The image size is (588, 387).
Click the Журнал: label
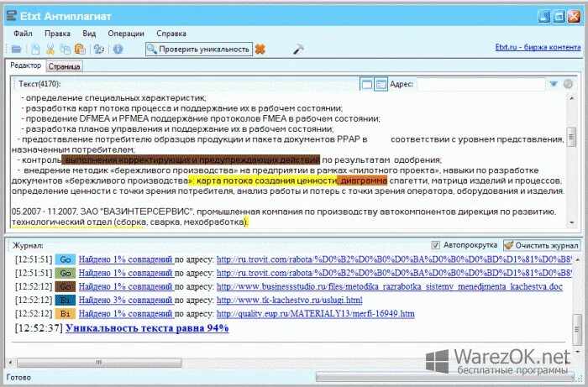(28, 246)
